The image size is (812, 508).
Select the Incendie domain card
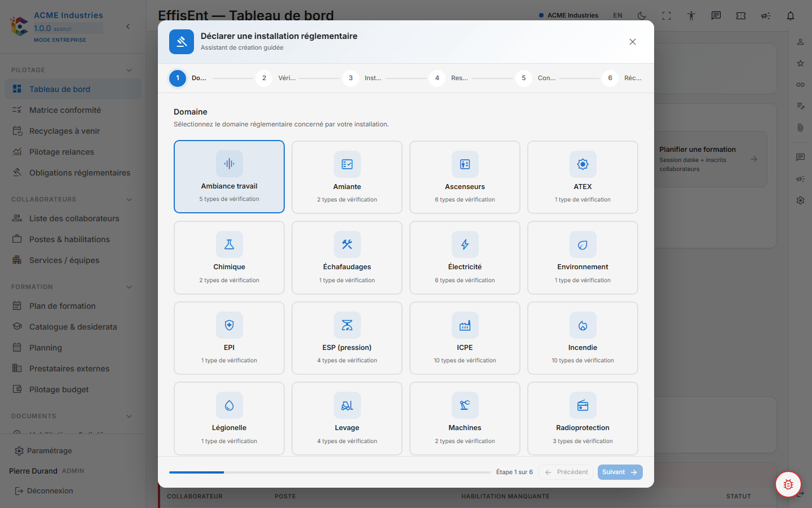click(x=582, y=338)
